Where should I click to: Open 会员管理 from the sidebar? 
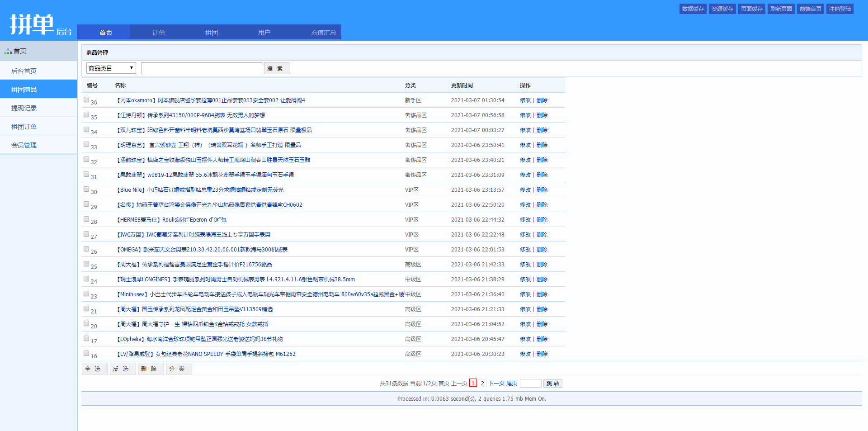point(24,145)
